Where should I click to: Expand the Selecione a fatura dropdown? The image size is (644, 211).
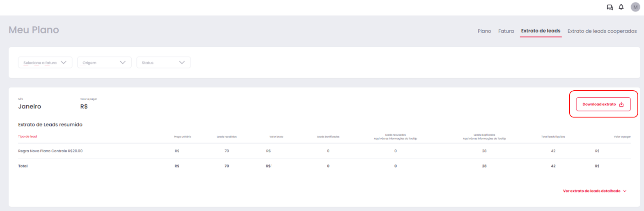(x=45, y=62)
